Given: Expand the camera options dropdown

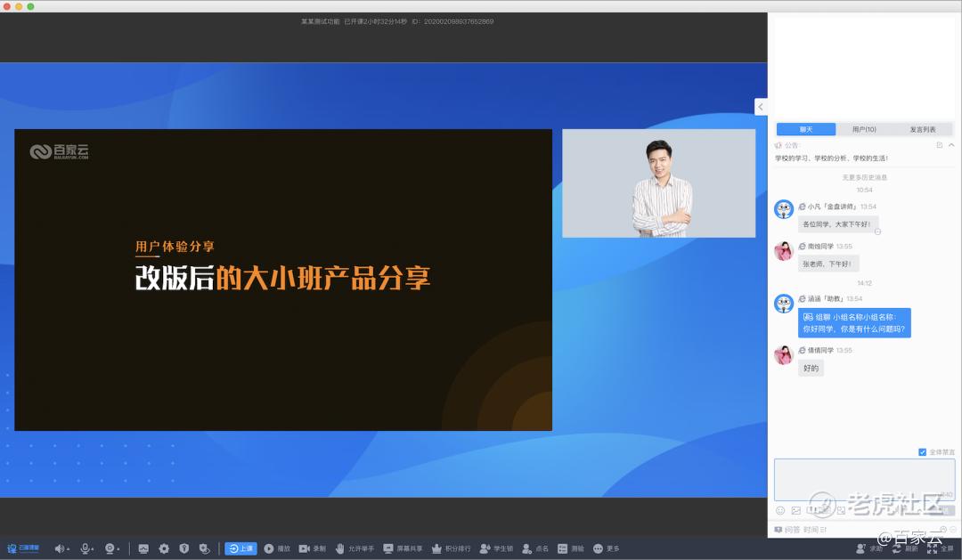Looking at the screenshot, I should pos(118,549).
